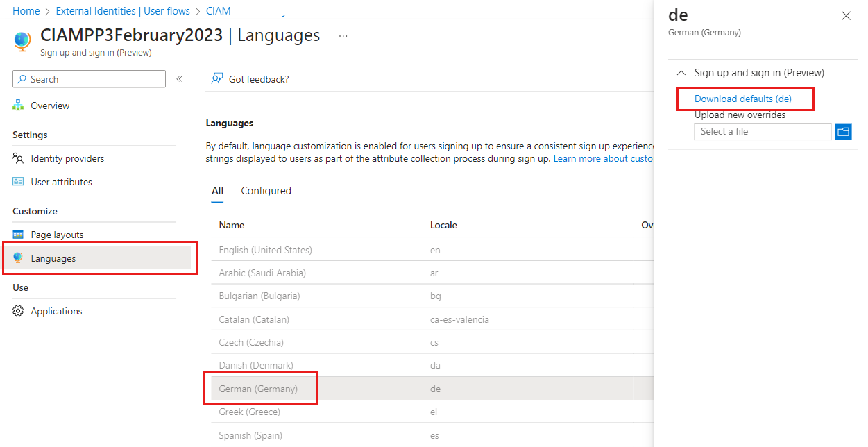Collapse the Sign up and sign in section
The width and height of the screenshot is (868, 447).
click(681, 73)
